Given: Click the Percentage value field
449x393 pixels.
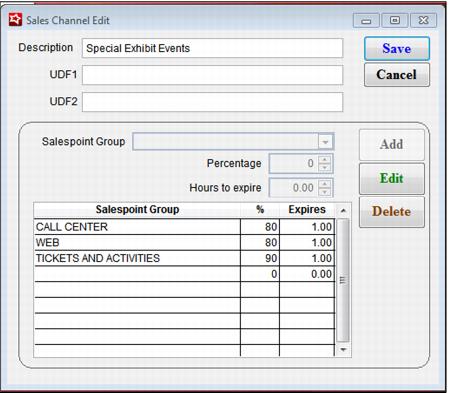Looking at the screenshot, I should 294,163.
